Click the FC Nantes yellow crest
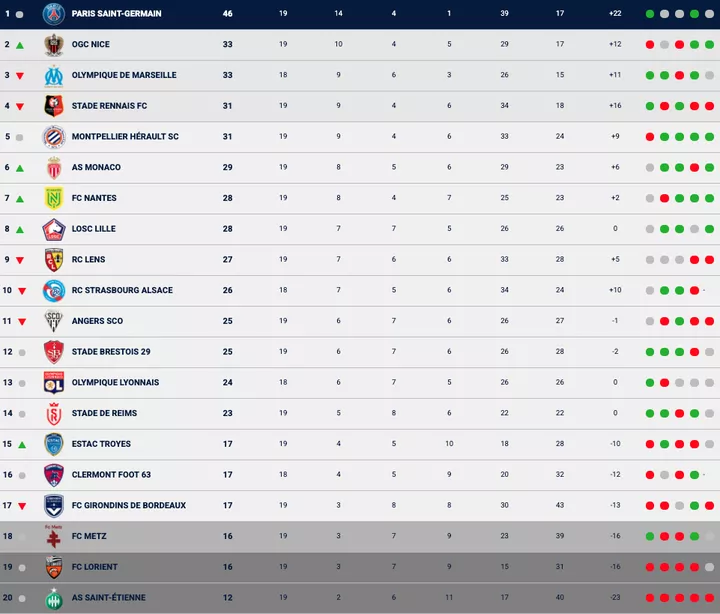Viewport: 720px width, 614px height. coord(53,199)
